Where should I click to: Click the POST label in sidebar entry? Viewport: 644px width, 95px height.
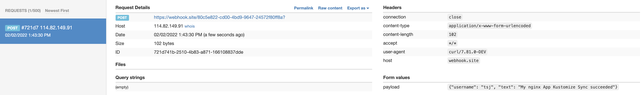click(12, 28)
